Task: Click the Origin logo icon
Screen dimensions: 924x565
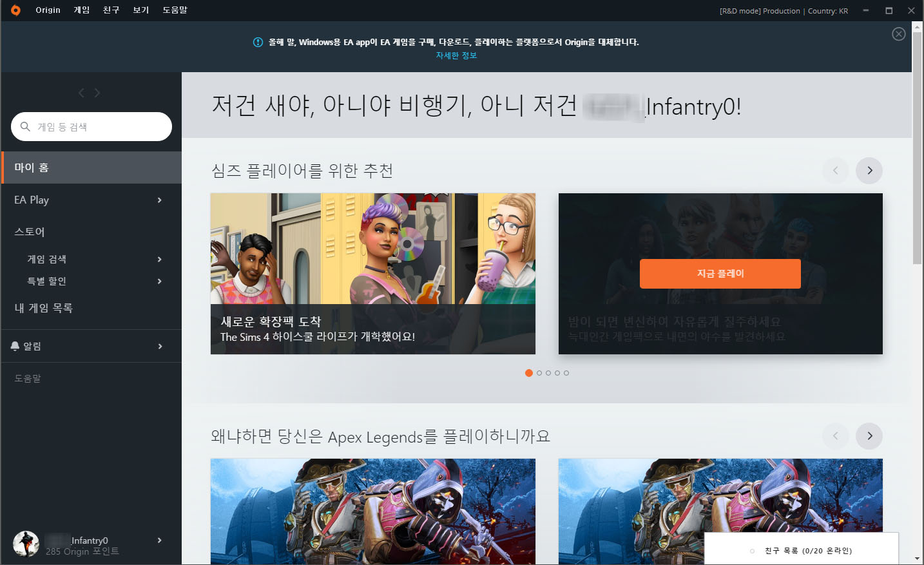Action: pyautogui.click(x=15, y=10)
